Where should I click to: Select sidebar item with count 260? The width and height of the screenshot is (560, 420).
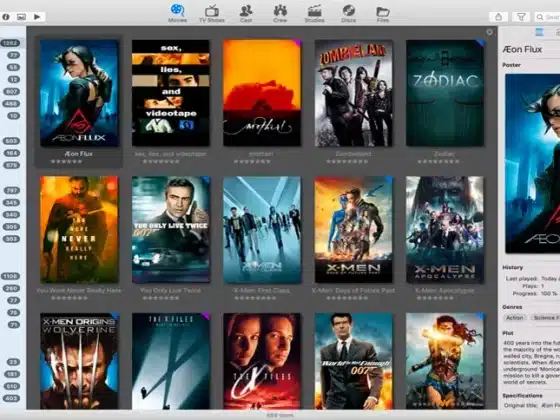click(11, 288)
